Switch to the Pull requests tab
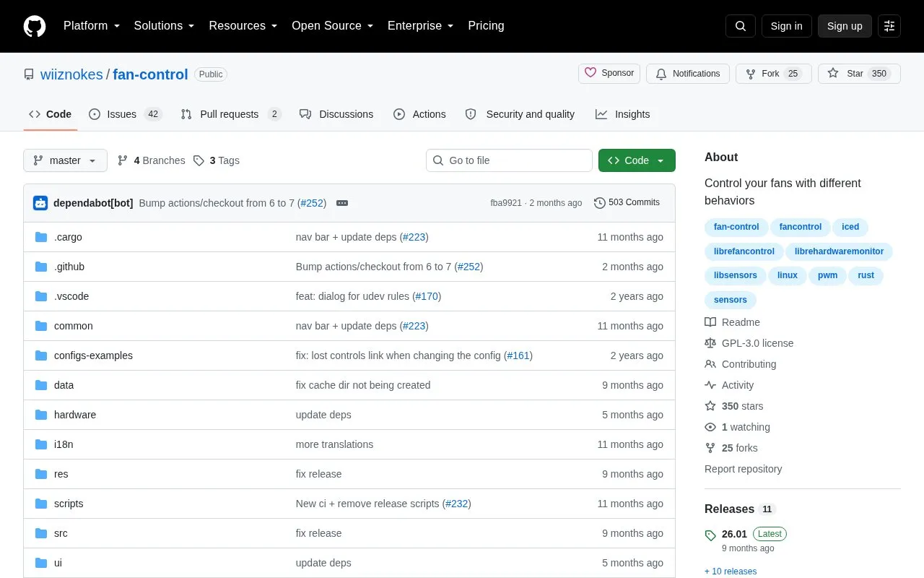The width and height of the screenshot is (924, 578). pyautogui.click(x=231, y=114)
